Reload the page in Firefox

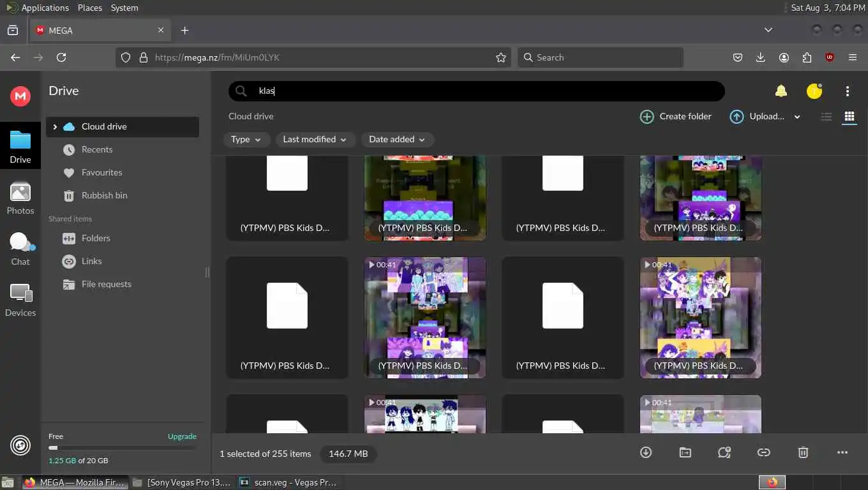click(x=61, y=57)
